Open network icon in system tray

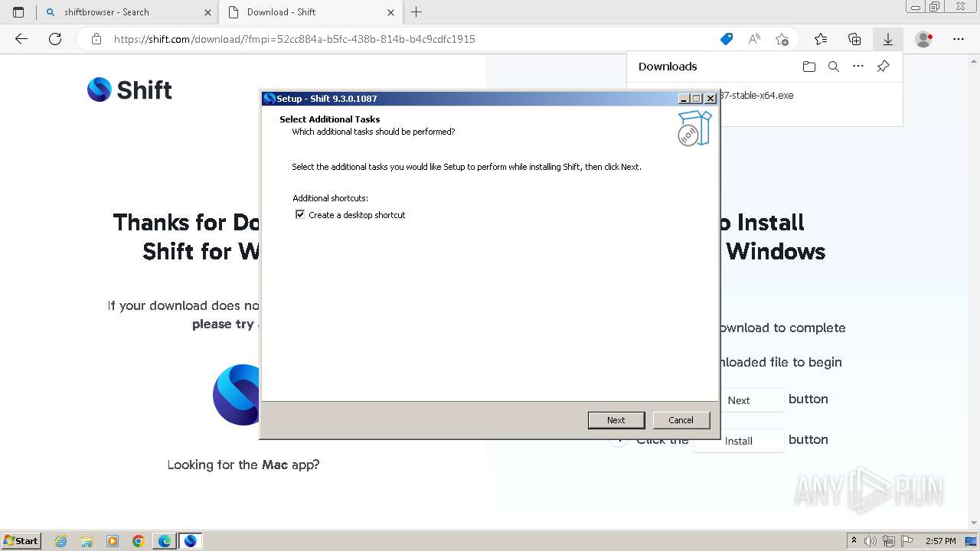[x=889, y=541]
